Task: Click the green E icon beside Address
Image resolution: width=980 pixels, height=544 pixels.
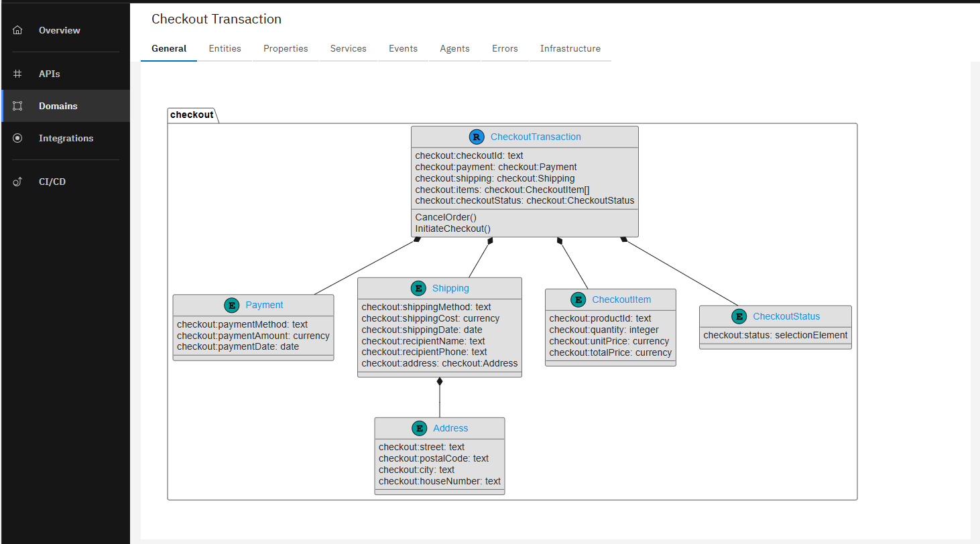Action: tap(420, 428)
